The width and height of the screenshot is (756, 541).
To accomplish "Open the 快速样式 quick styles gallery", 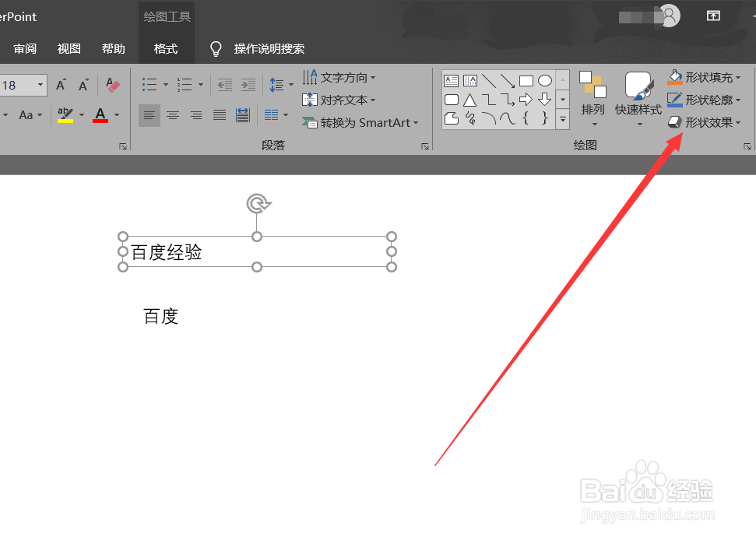I will pyautogui.click(x=638, y=99).
